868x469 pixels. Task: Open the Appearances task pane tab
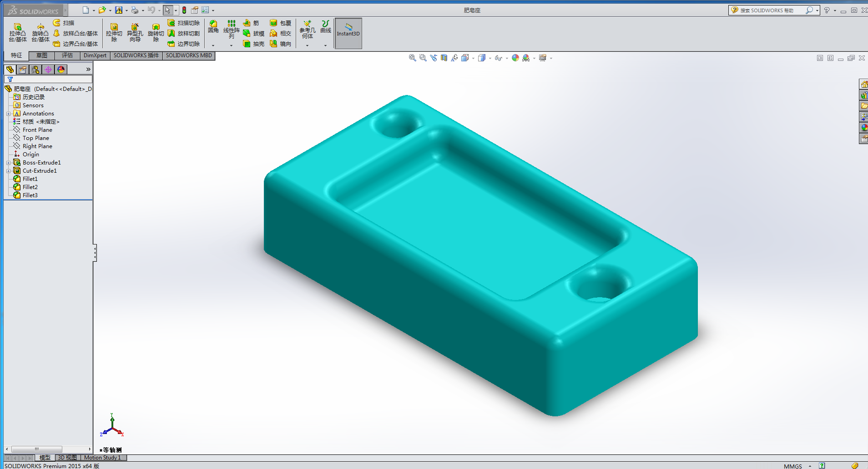point(864,128)
